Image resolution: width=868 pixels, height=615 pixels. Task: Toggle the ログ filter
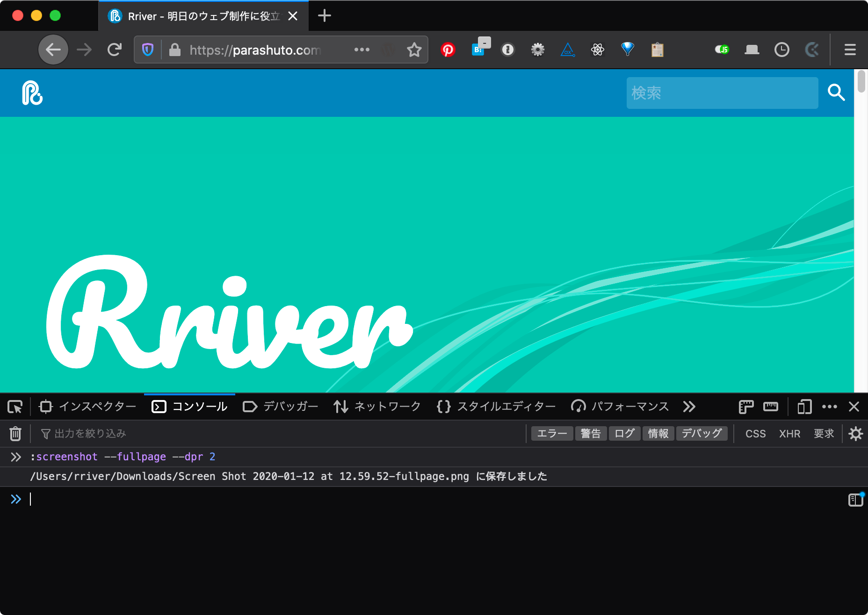tap(624, 434)
